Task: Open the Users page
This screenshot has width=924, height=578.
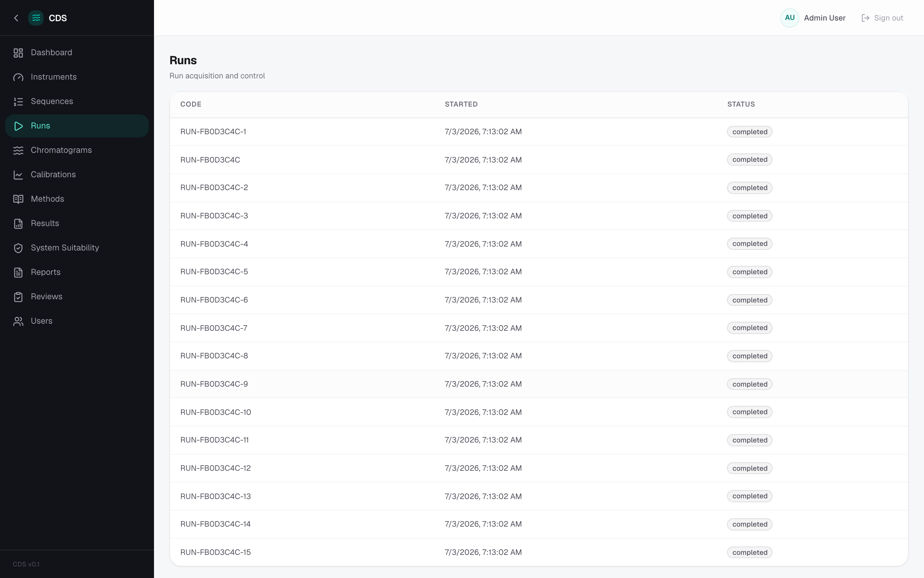Action: point(77,321)
